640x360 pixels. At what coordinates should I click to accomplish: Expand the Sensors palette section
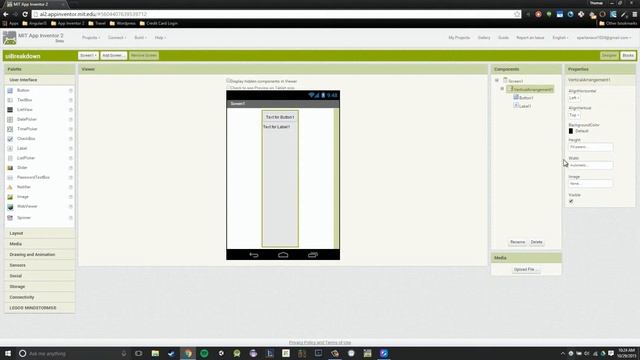tap(40, 265)
